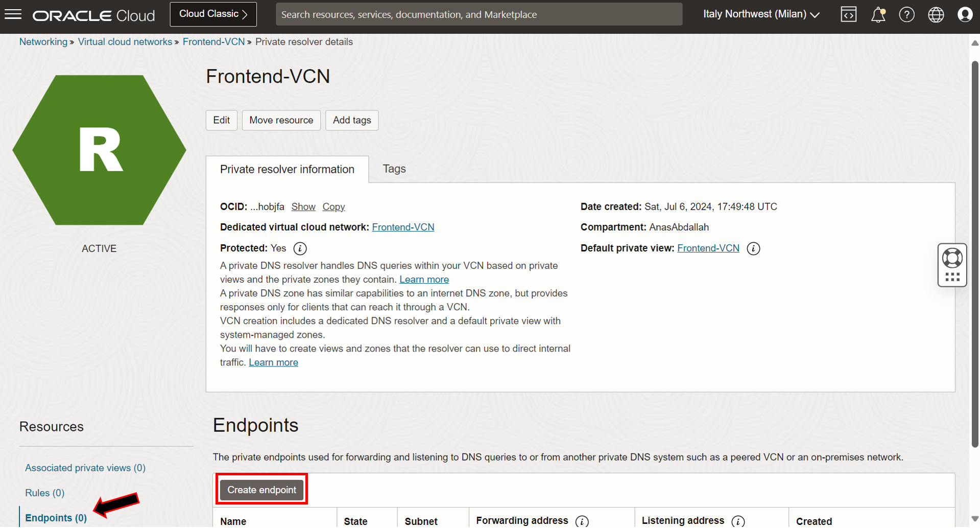
Task: Click the Listening address column header
Action: click(683, 520)
